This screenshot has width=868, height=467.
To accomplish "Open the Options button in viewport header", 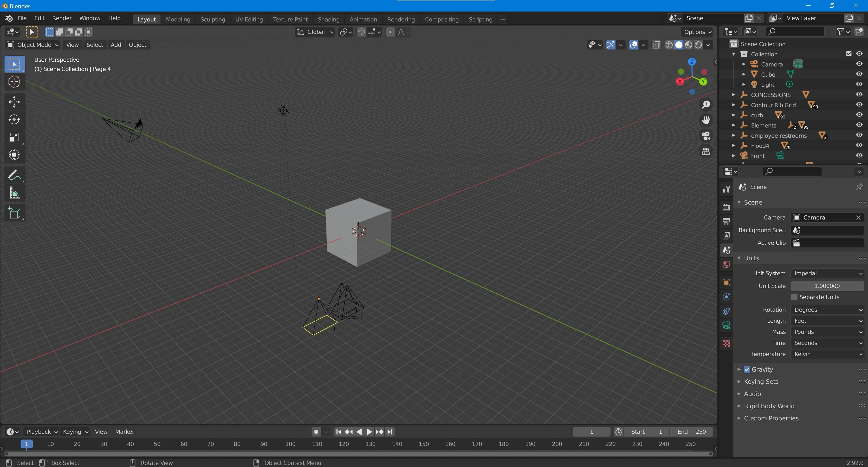I will [696, 32].
